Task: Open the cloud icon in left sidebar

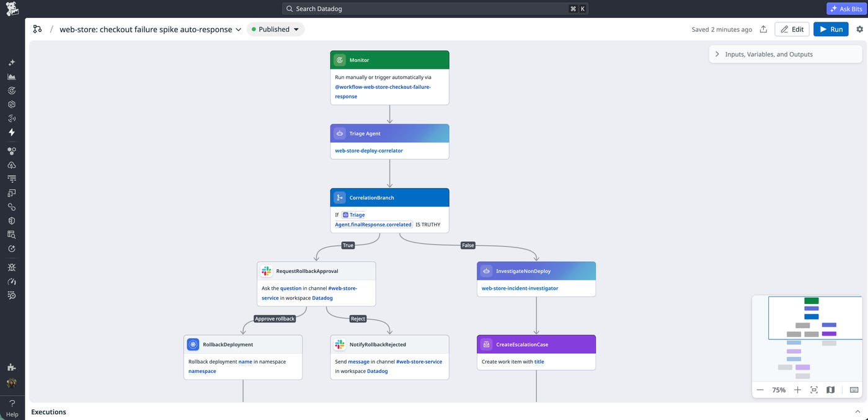Action: pyautogui.click(x=12, y=165)
